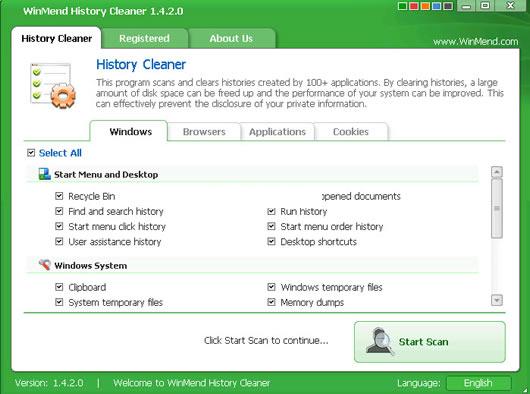The image size is (530, 394).
Task: Uncheck the Memory dumps checkbox
Action: (x=271, y=302)
